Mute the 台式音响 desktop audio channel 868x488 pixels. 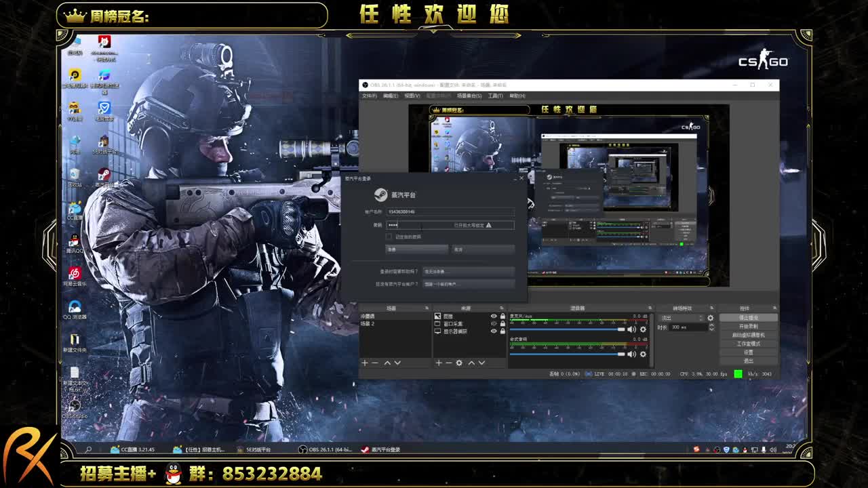[632, 354]
